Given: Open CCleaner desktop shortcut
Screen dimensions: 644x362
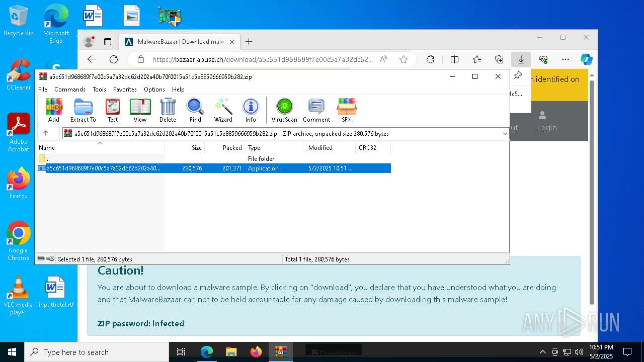Looking at the screenshot, I should [19, 75].
